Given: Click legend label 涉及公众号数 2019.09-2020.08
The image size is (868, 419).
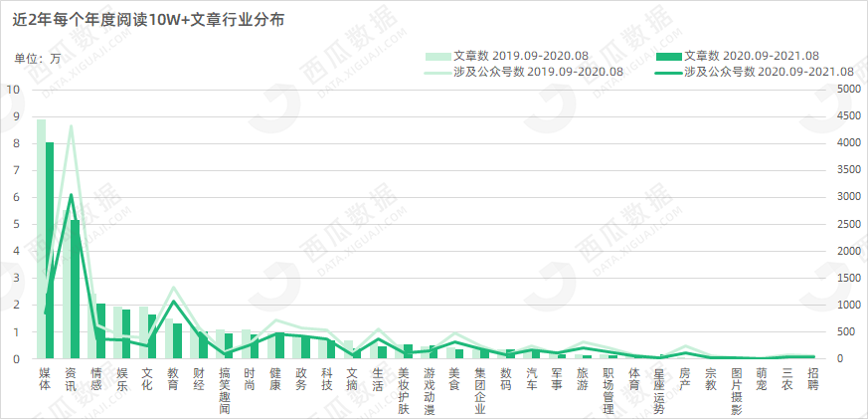Looking at the screenshot, I should (539, 72).
